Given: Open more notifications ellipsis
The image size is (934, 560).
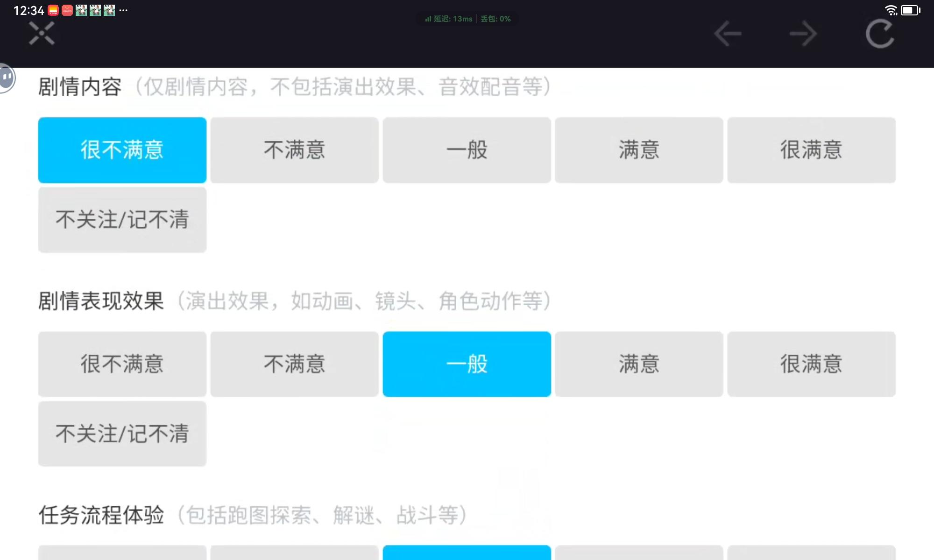Looking at the screenshot, I should (x=123, y=10).
